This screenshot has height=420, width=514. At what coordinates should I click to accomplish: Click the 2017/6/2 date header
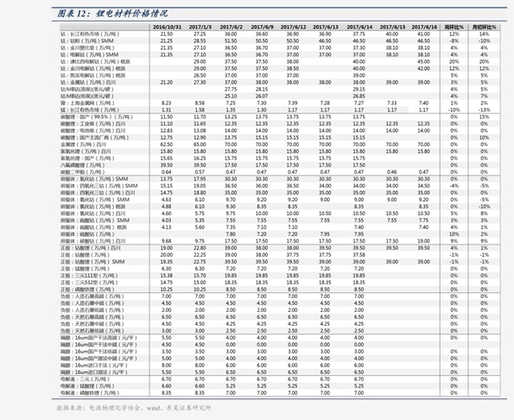pos(231,27)
